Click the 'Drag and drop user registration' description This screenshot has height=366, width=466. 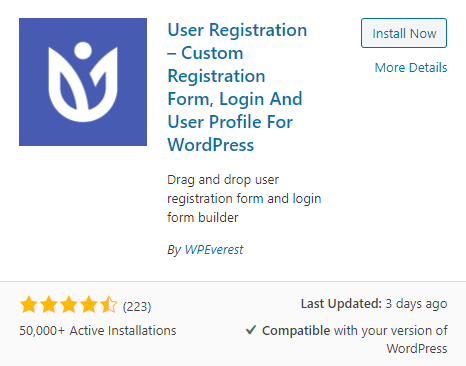(x=244, y=198)
